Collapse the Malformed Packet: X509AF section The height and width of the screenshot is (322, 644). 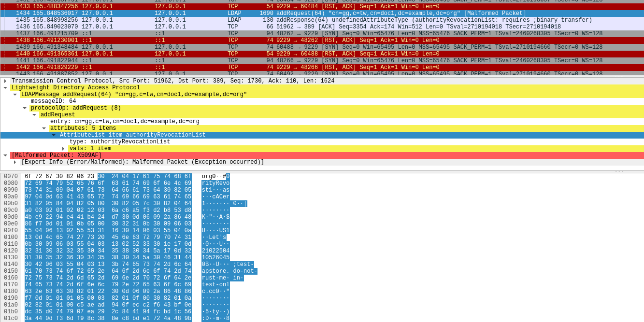tap(5, 155)
